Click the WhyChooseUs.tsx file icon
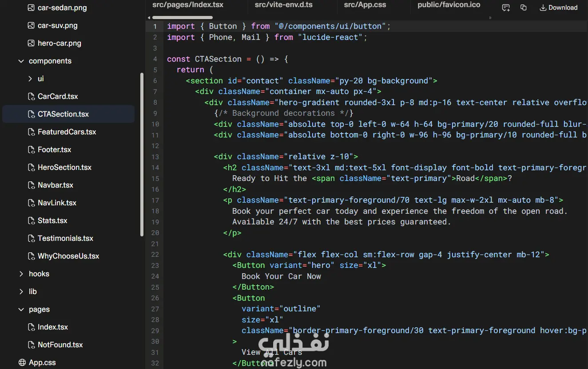 [x=31, y=256]
